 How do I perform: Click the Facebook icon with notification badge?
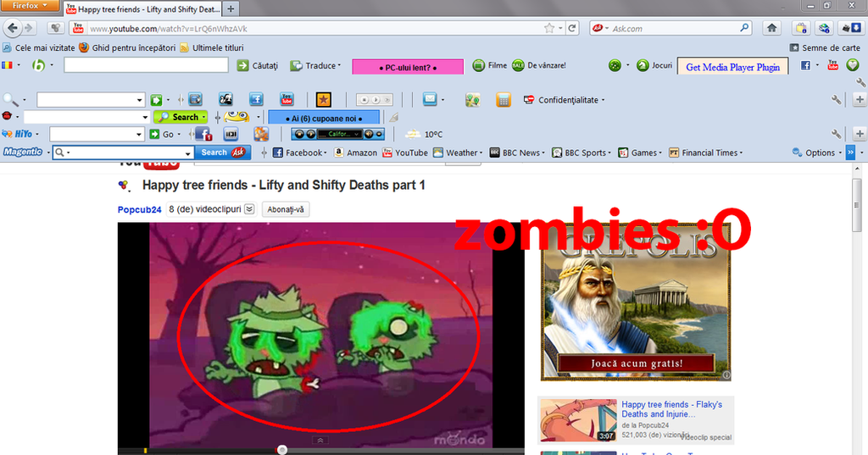coord(203,134)
